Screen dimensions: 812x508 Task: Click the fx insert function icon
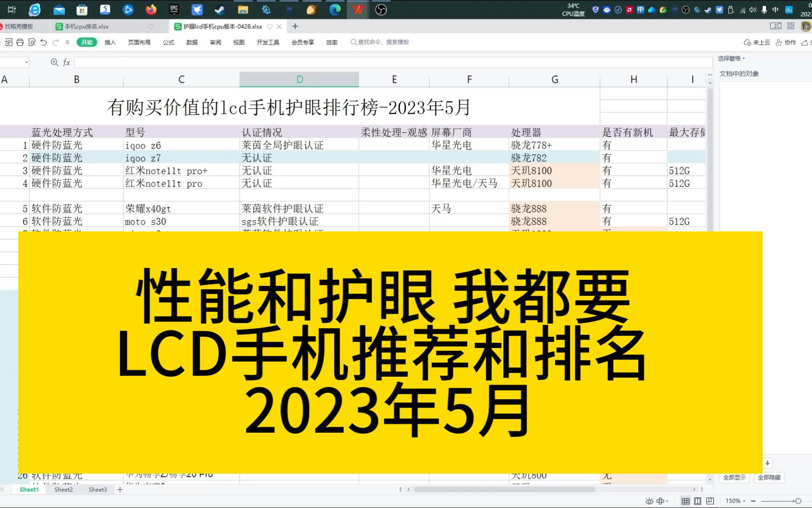66,62
